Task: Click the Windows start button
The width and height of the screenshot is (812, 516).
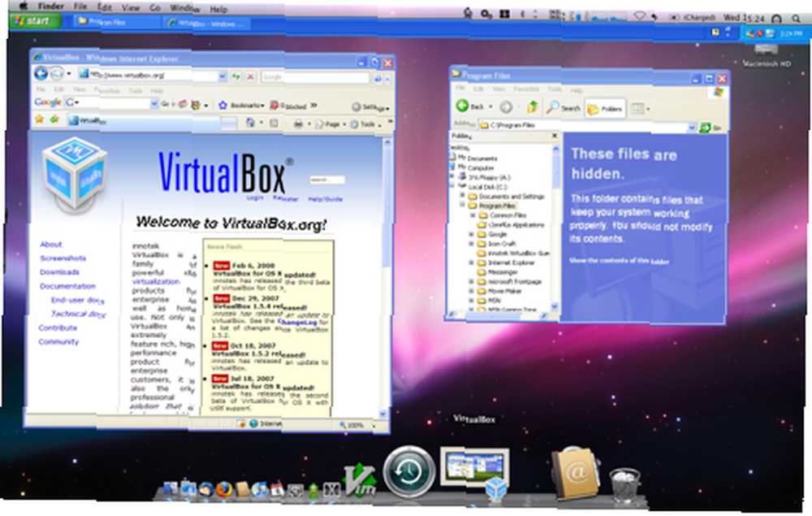Action: [x=35, y=21]
